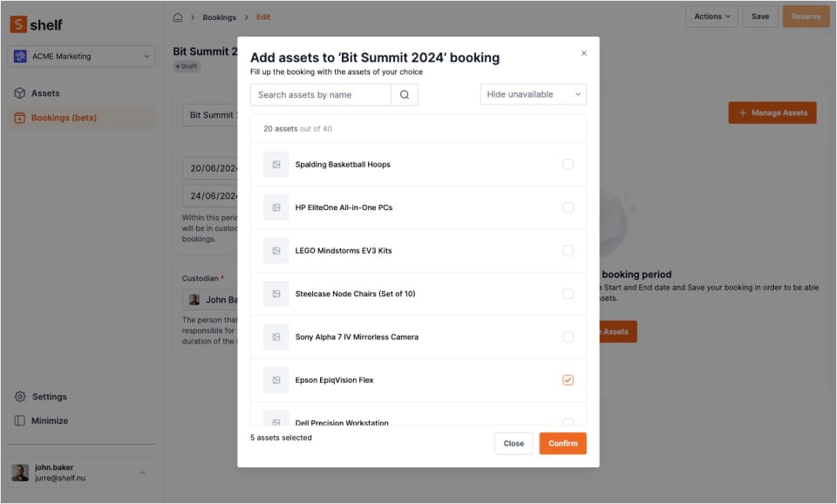Click the '20 assets out of 40' count

click(x=297, y=129)
